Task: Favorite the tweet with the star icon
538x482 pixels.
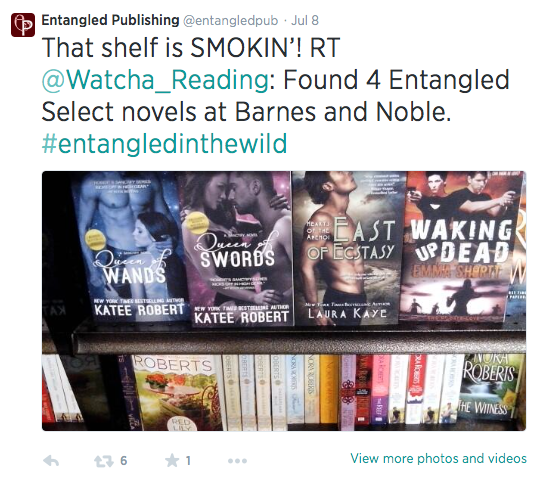Action: pos(172,460)
